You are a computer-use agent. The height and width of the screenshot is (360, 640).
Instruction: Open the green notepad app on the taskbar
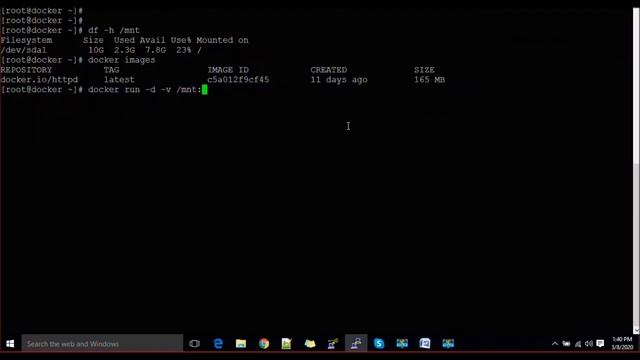coord(287,344)
